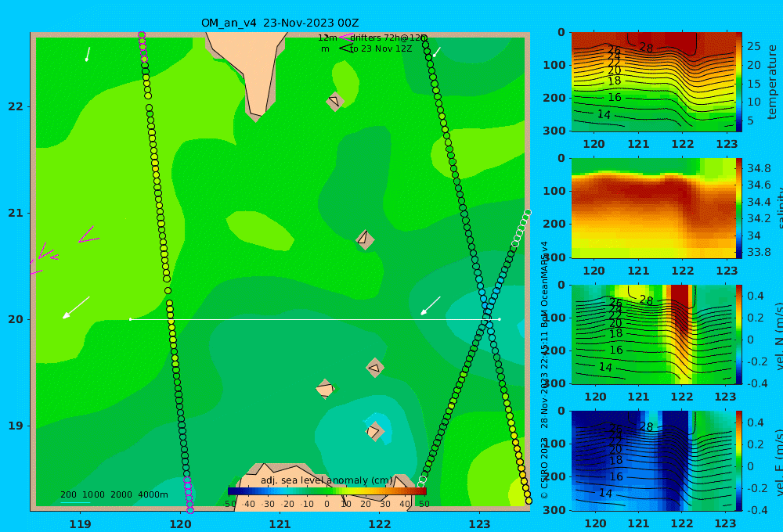
Task: Click the island marker near 21.5°E, 22°N
Action: coord(334,101)
